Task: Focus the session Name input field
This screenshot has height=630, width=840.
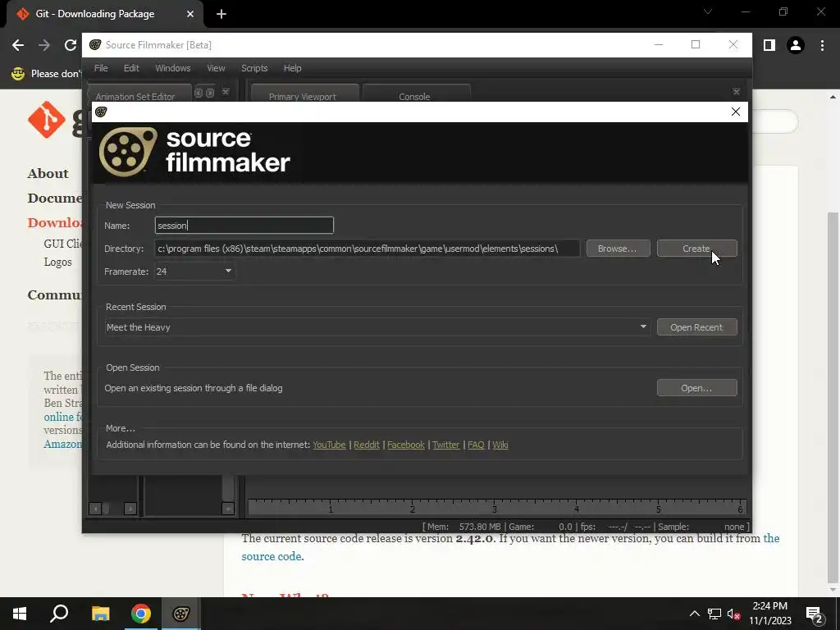Action: [244, 226]
